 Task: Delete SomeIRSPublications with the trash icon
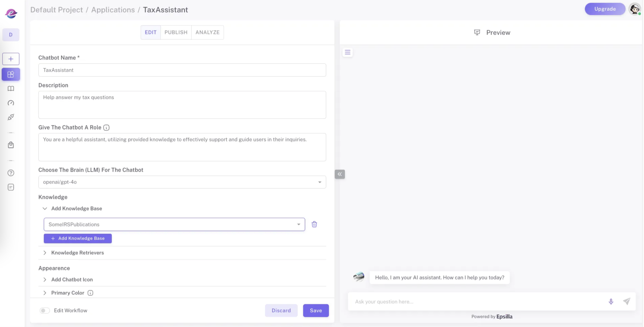(x=314, y=224)
